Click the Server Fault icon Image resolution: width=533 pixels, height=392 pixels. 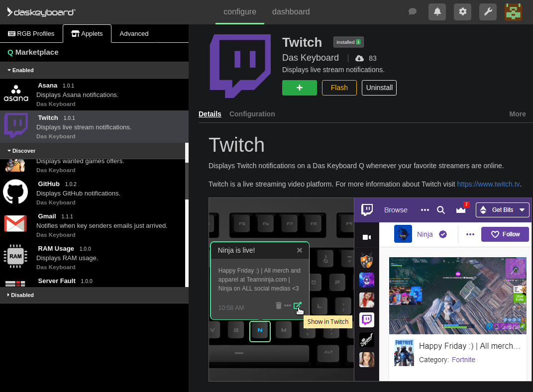point(15,284)
